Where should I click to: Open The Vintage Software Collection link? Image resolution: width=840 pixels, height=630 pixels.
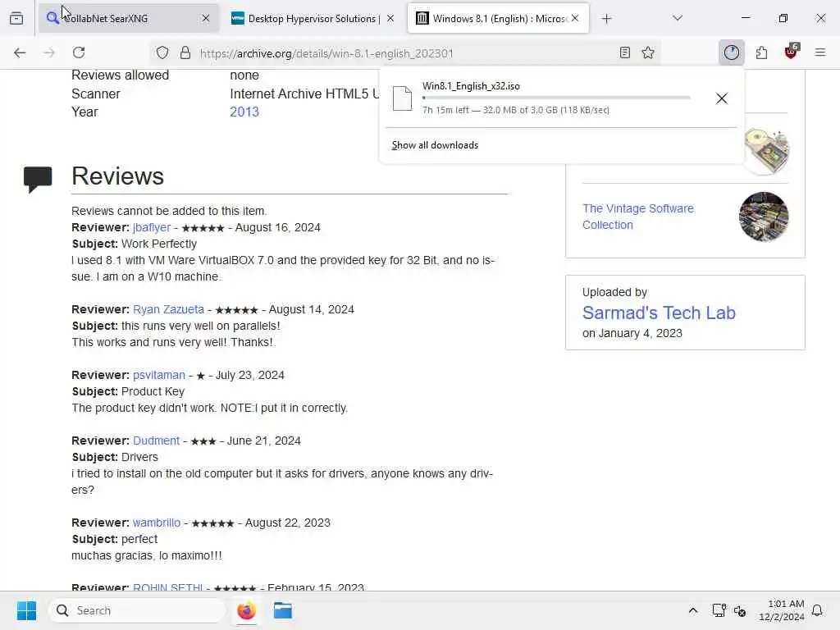[x=638, y=217]
